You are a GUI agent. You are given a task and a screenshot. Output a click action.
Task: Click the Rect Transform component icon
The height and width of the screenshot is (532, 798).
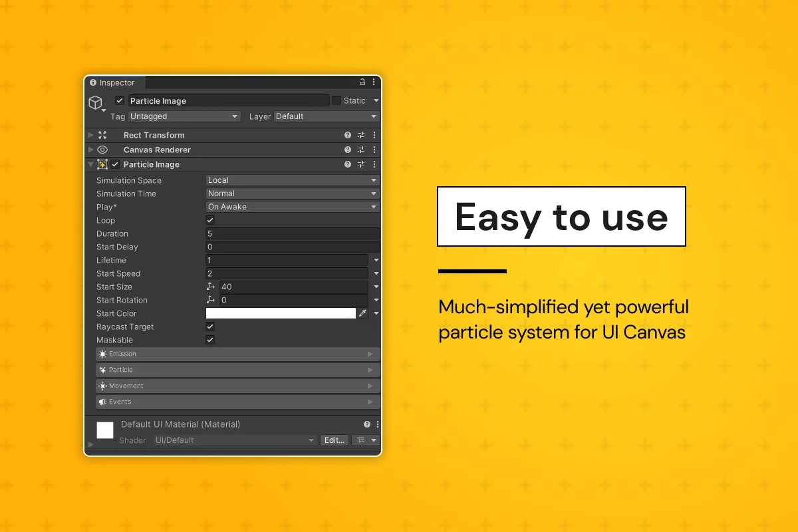[104, 135]
